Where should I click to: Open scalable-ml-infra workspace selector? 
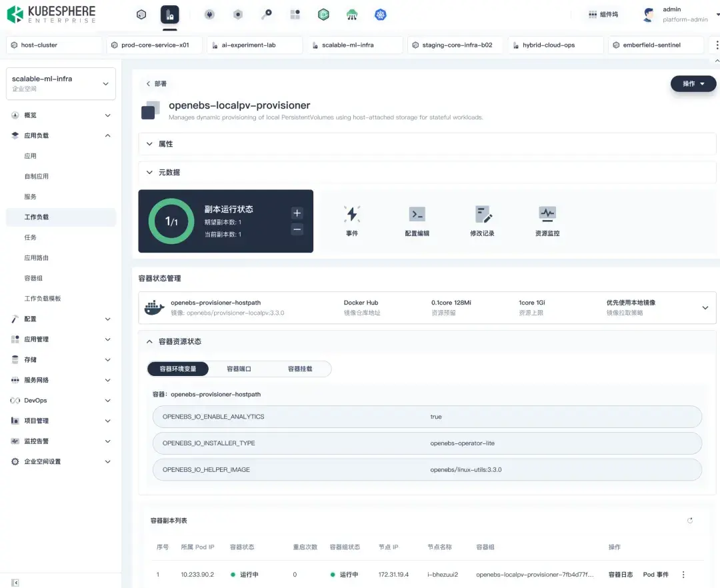[61, 83]
